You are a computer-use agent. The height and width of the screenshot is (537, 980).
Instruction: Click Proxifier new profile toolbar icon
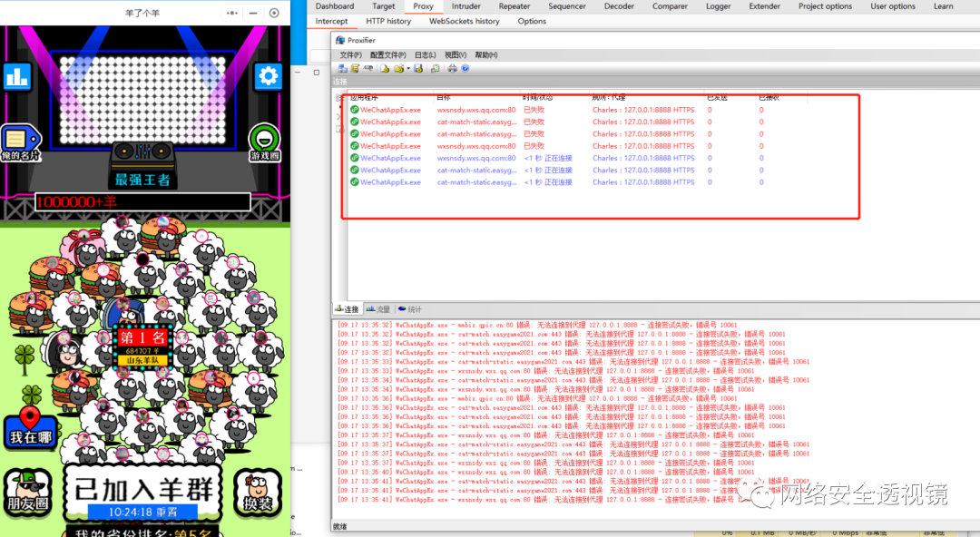(385, 68)
